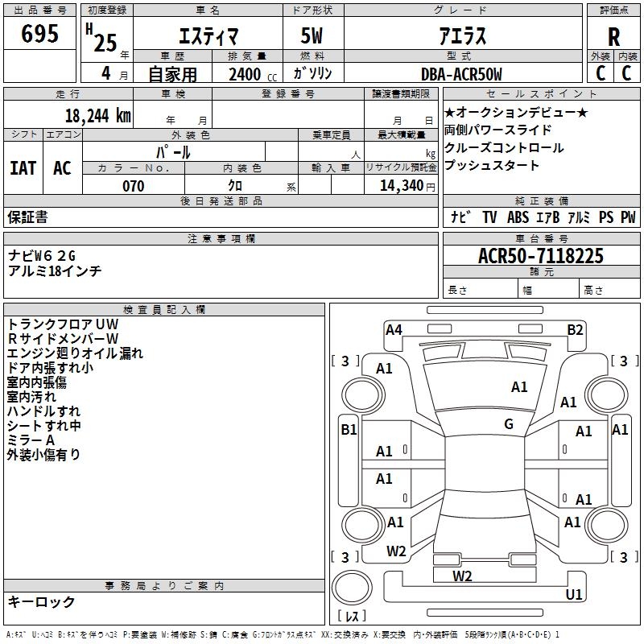Click the vehicle history 自家用
The image size is (644, 644).
pyautogui.click(x=172, y=74)
